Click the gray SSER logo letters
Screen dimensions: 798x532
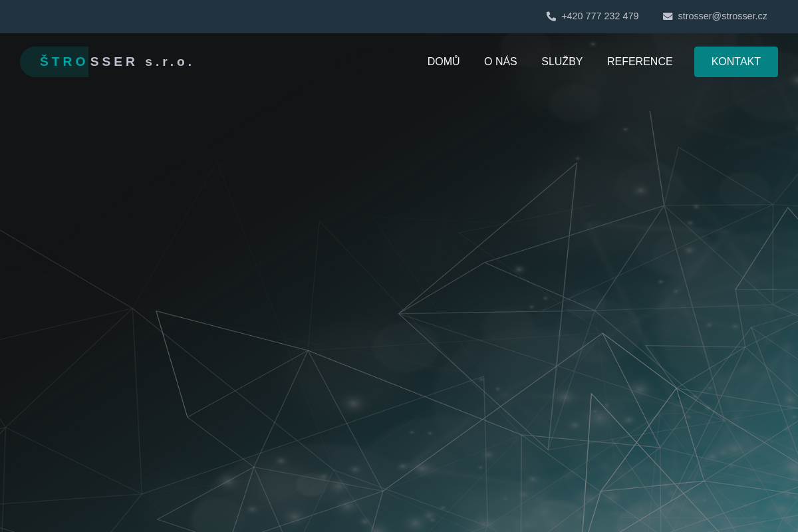pyautogui.click(x=113, y=62)
